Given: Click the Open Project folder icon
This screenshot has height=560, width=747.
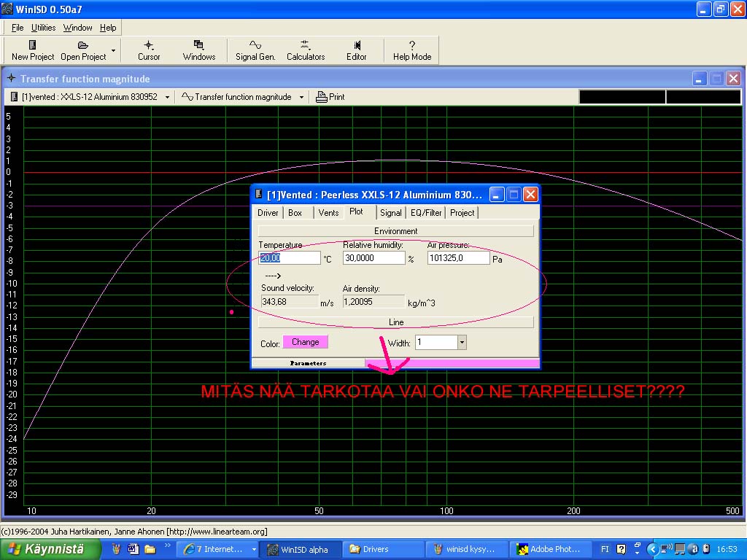Looking at the screenshot, I should pyautogui.click(x=83, y=45).
